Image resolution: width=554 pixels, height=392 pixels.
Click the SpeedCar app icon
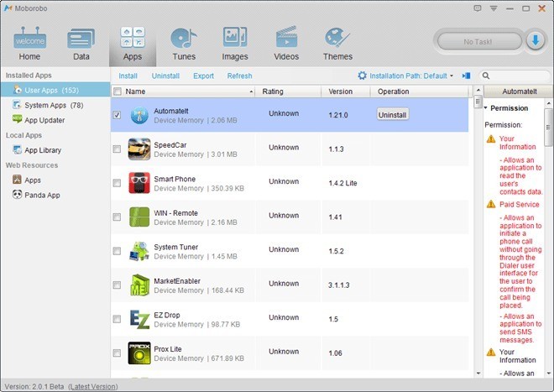[139, 149]
